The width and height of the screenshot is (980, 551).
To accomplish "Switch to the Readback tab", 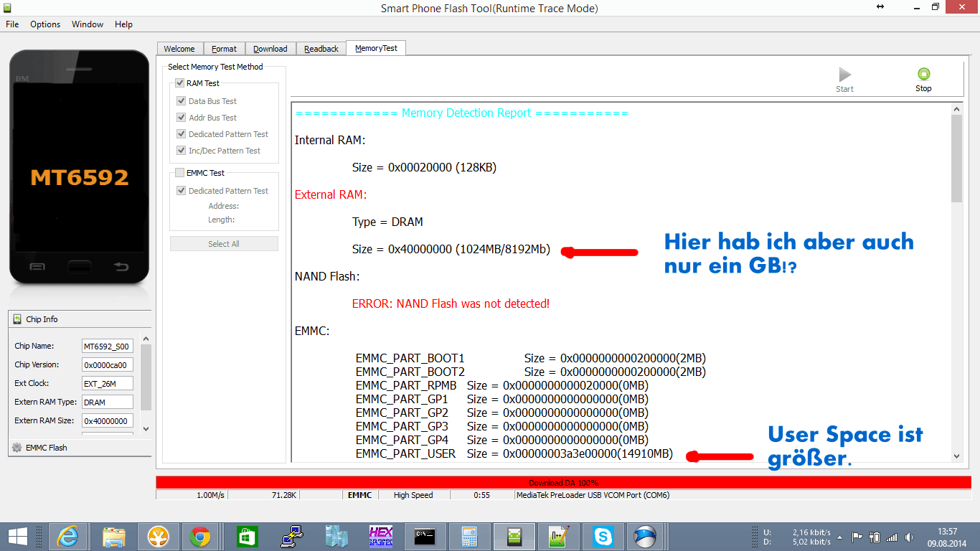I will (x=321, y=49).
